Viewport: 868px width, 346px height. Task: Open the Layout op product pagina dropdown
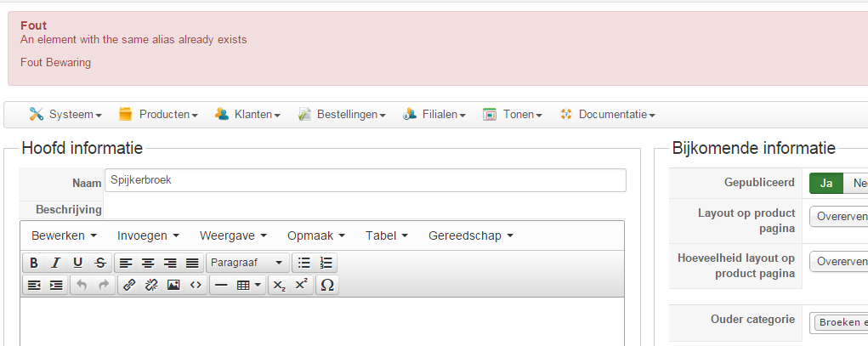(838, 217)
